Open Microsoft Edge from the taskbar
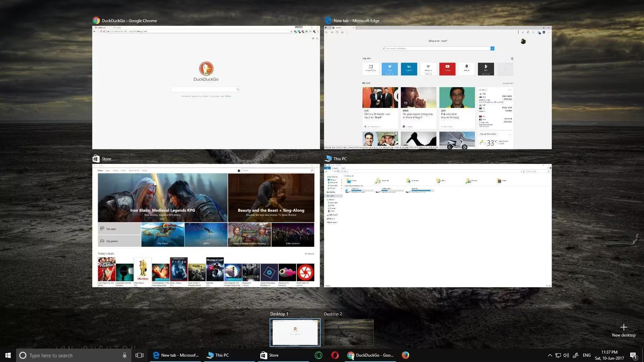644x362 pixels. tap(175, 355)
